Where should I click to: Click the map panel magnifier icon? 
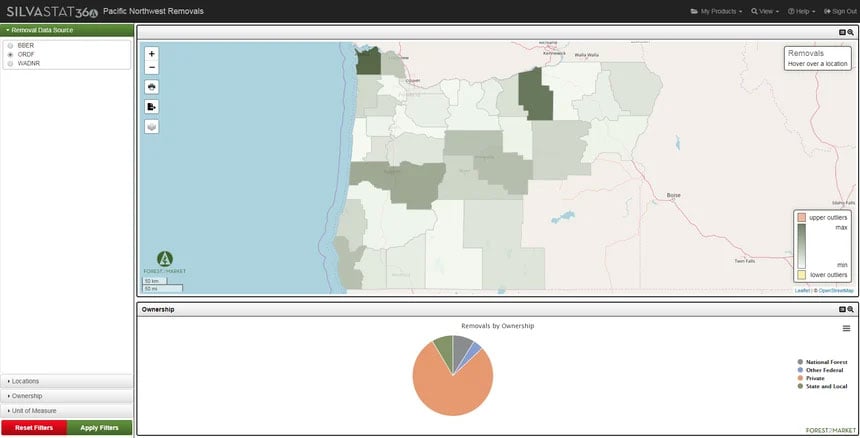[x=851, y=32]
